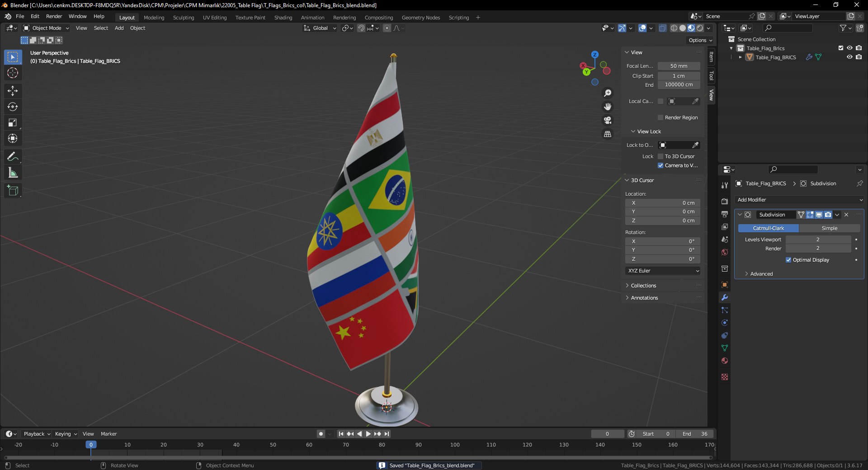Open the Texture properties tab
The width and height of the screenshot is (868, 470).
(725, 377)
